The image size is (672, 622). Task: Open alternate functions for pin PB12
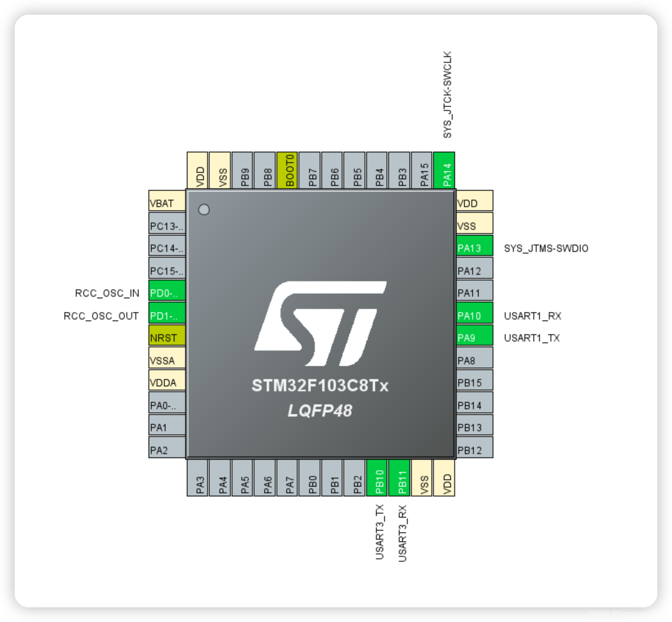[x=473, y=450]
